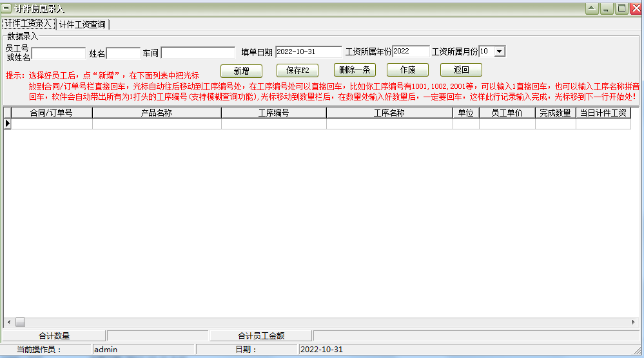The image size is (644, 358).
Task: Click 删除一条 to delete a record
Action: pyautogui.click(x=355, y=70)
